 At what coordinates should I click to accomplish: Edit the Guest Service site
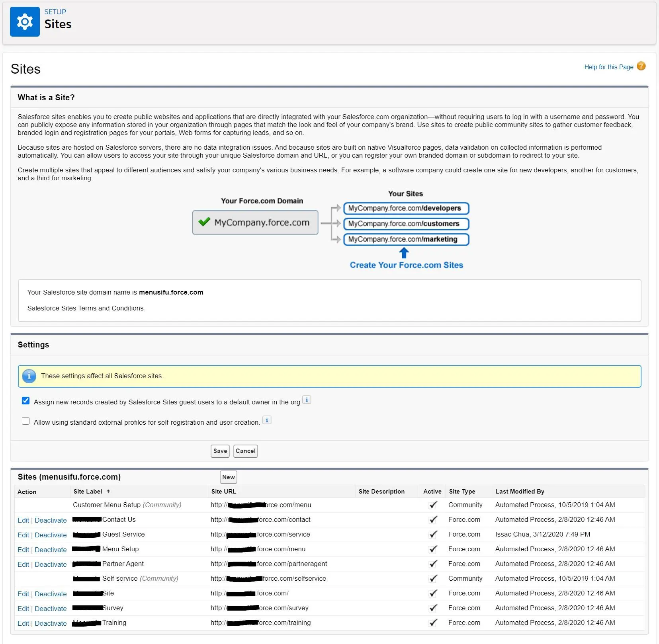pos(23,535)
